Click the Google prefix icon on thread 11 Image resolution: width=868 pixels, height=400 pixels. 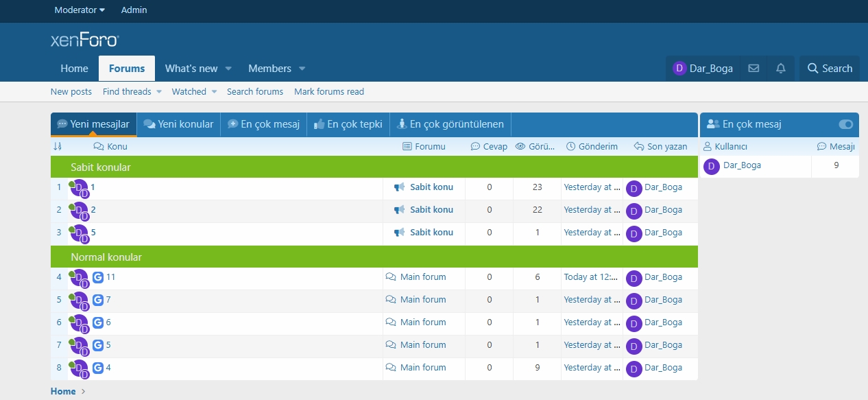(98, 277)
